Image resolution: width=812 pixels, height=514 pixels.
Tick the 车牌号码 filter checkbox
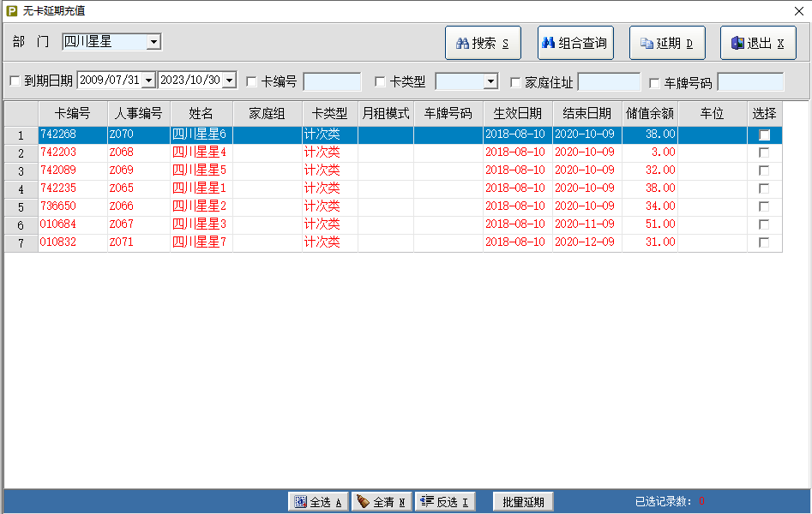pyautogui.click(x=654, y=83)
